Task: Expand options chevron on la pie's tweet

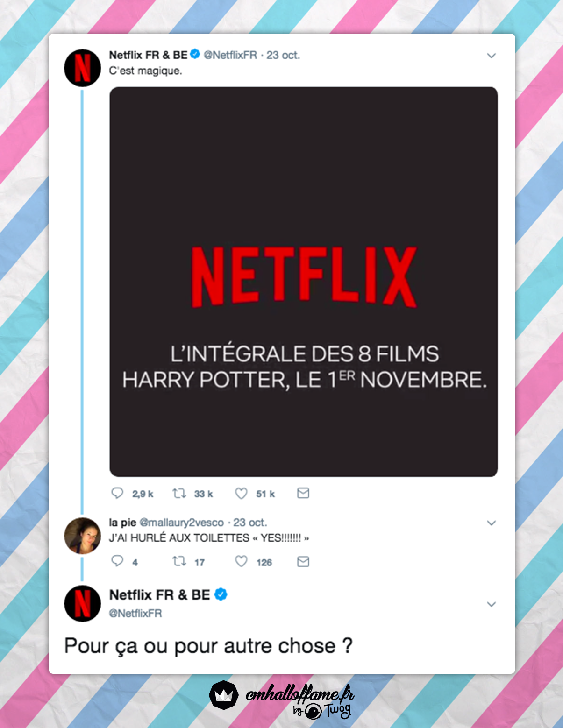Action: click(x=491, y=523)
